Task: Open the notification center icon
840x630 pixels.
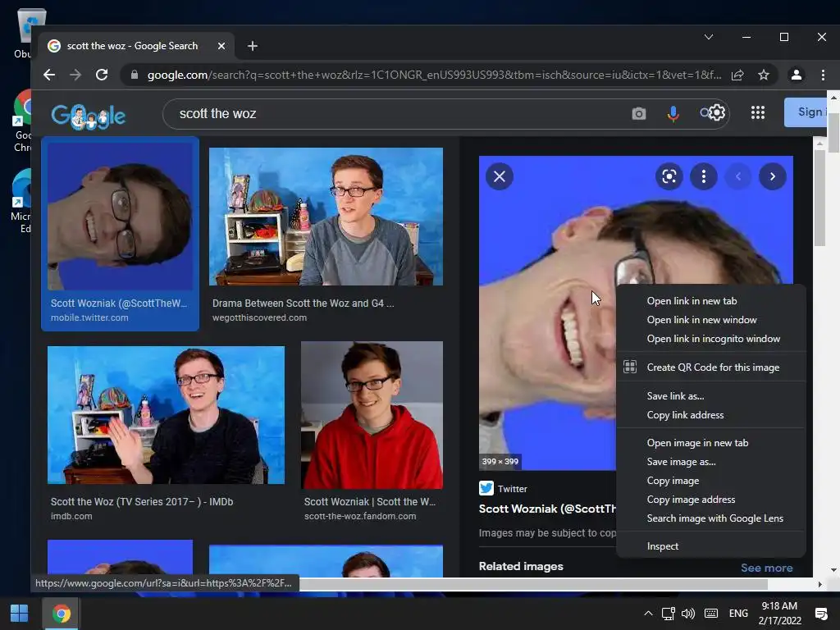Action: [820, 614]
